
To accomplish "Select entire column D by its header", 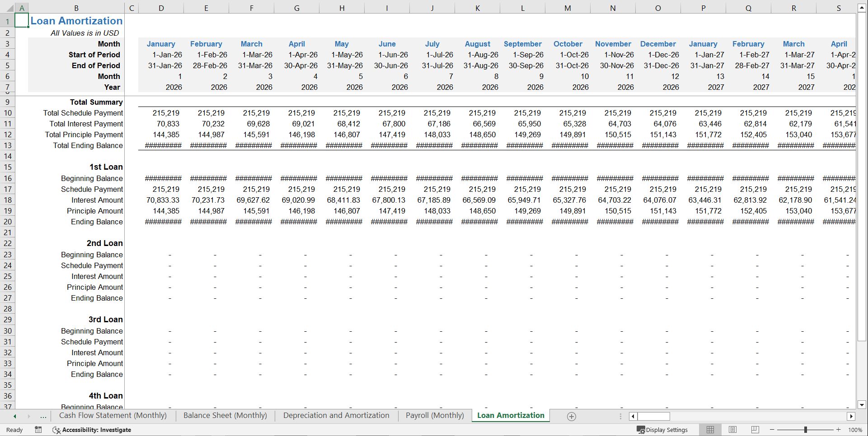I will click(161, 7).
